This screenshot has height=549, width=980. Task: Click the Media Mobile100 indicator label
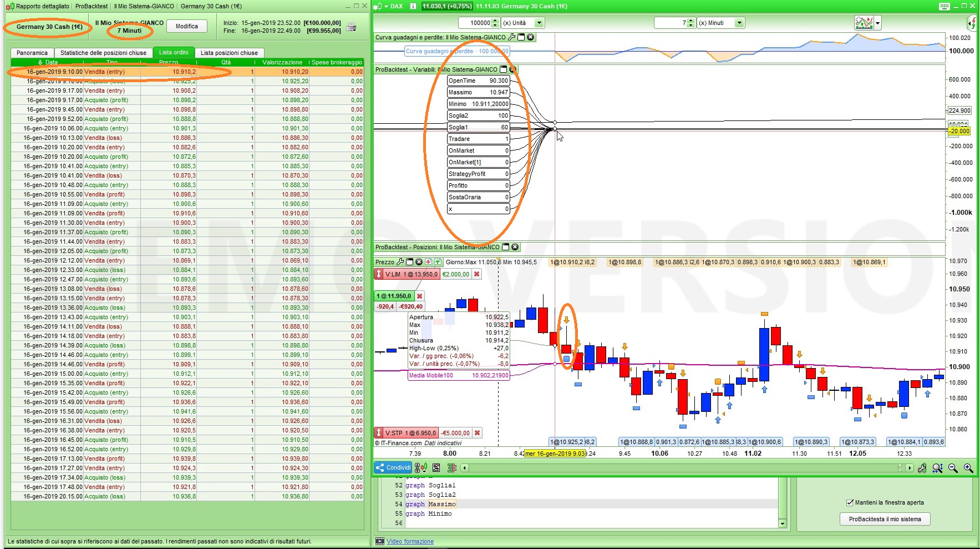coord(459,375)
